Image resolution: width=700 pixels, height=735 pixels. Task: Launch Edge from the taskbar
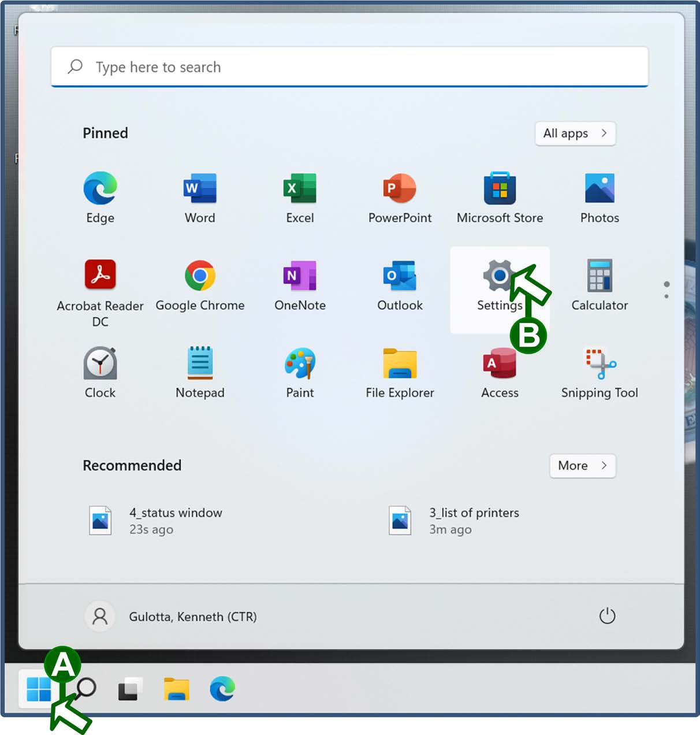pyautogui.click(x=222, y=689)
